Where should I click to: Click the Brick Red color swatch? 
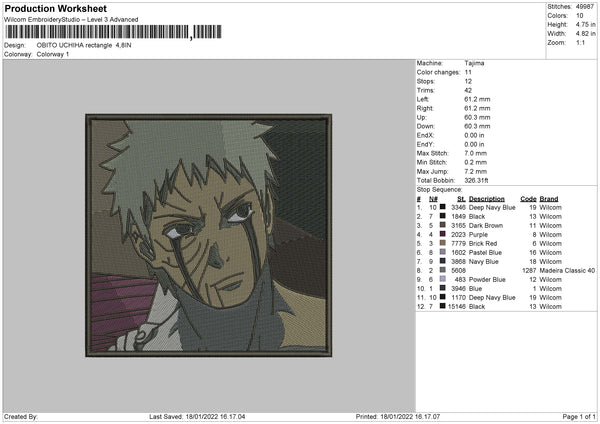[442, 243]
